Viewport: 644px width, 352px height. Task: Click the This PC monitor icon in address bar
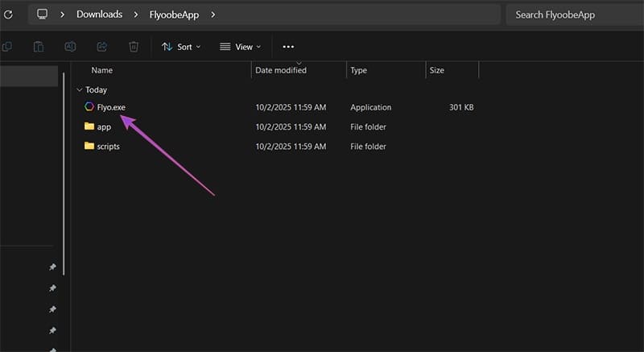pos(43,14)
